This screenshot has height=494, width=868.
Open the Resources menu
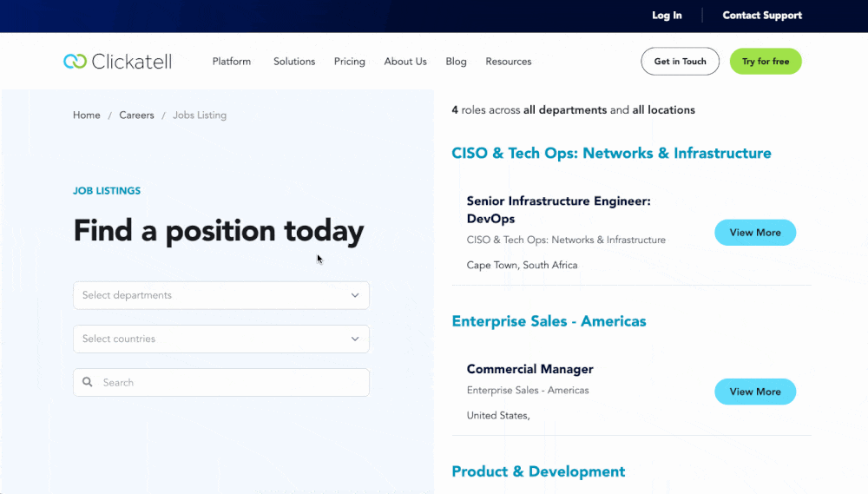click(508, 62)
